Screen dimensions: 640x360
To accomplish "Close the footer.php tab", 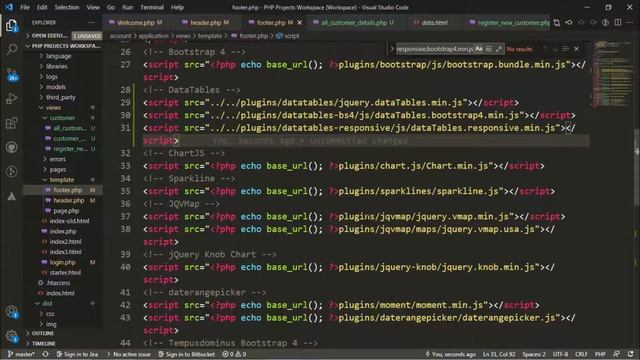I will pos(300,23).
